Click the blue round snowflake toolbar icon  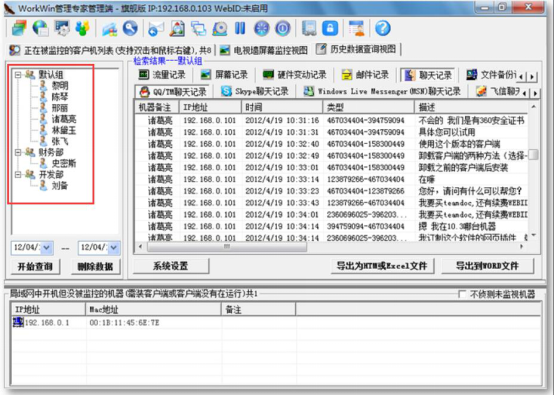[262, 28]
